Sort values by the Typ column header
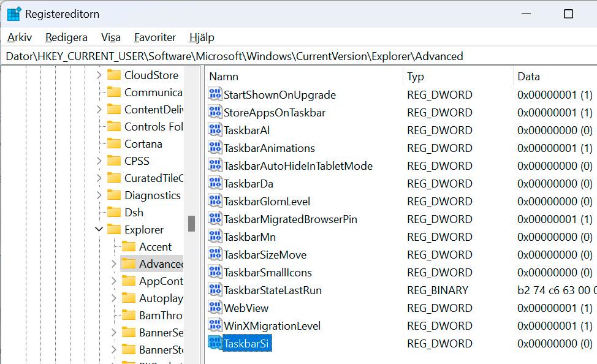The image size is (597, 364). [x=458, y=77]
